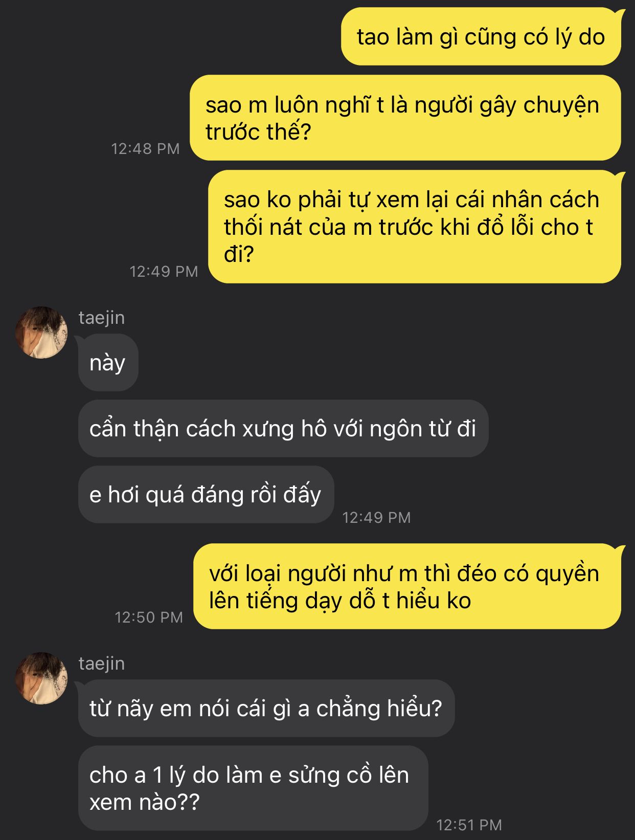
Task: Tap "xem nào??" text in the last gray bubble
Action: (144, 802)
